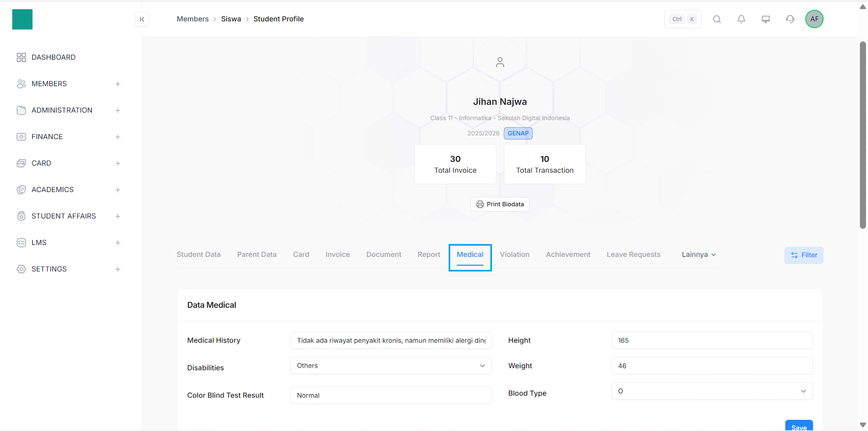Switch to the Parent Data tab
The height and width of the screenshot is (431, 868).
[x=256, y=255]
